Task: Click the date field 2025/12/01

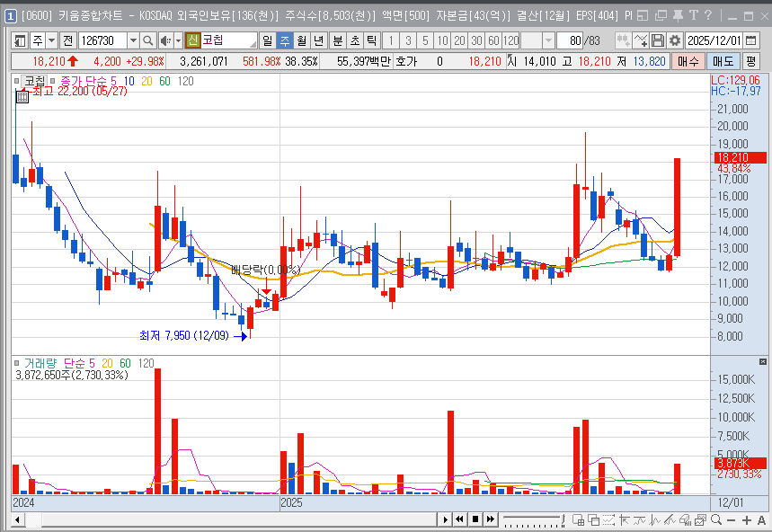Action: [714, 40]
